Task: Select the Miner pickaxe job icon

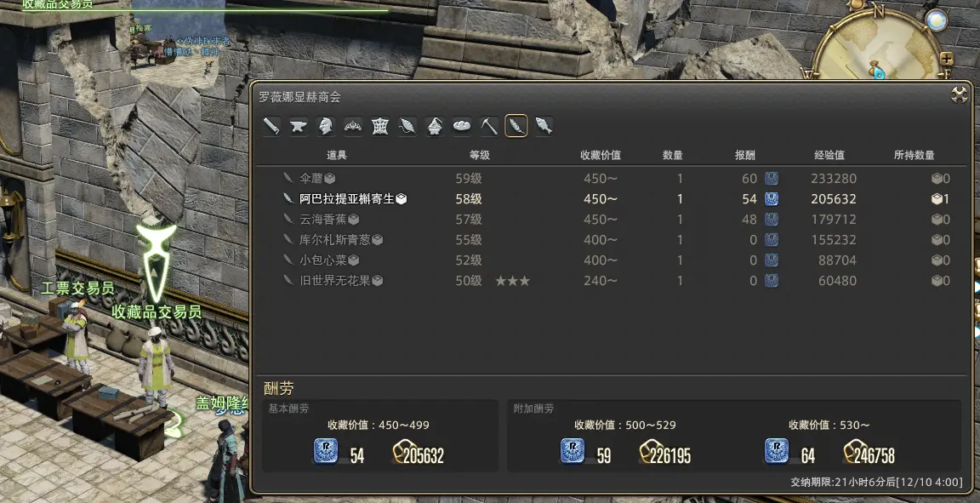Action: coord(489,126)
